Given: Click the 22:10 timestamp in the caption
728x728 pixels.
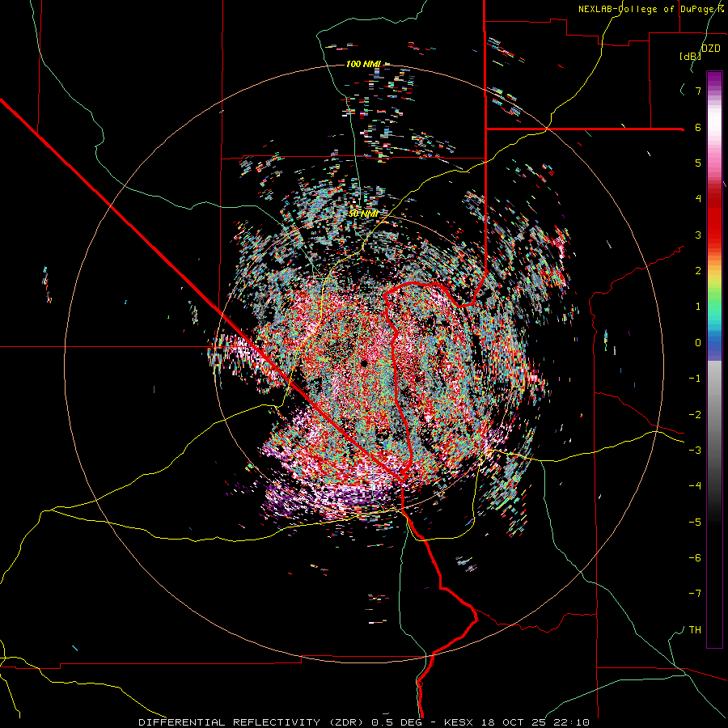Looking at the screenshot, I should pos(571,722).
